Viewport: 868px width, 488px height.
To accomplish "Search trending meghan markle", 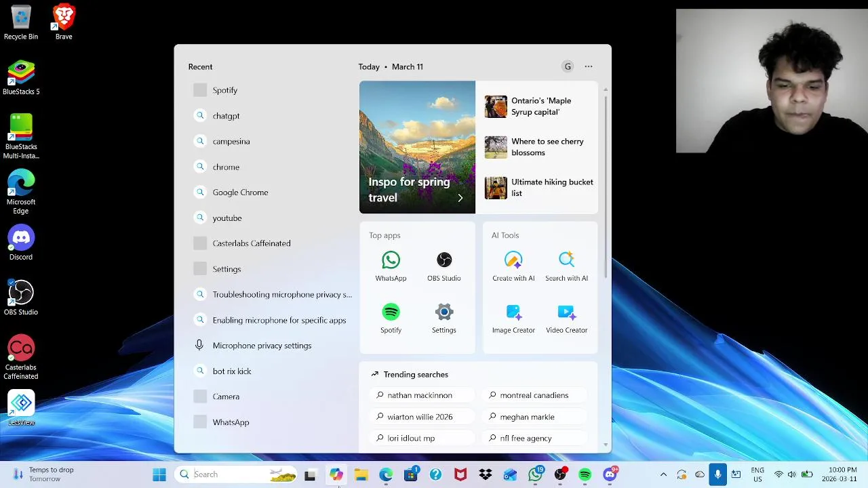I will [x=534, y=417].
